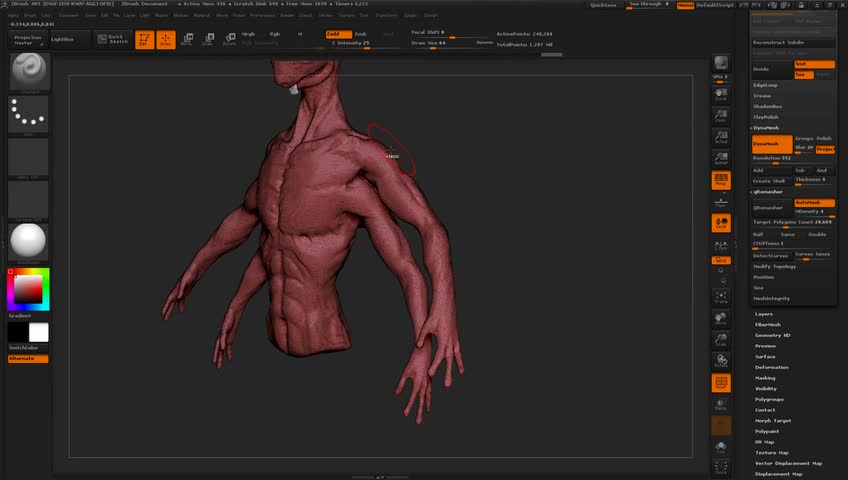The width and height of the screenshot is (848, 480).
Task: Expand the Polygroups subpalette
Action: click(x=769, y=399)
